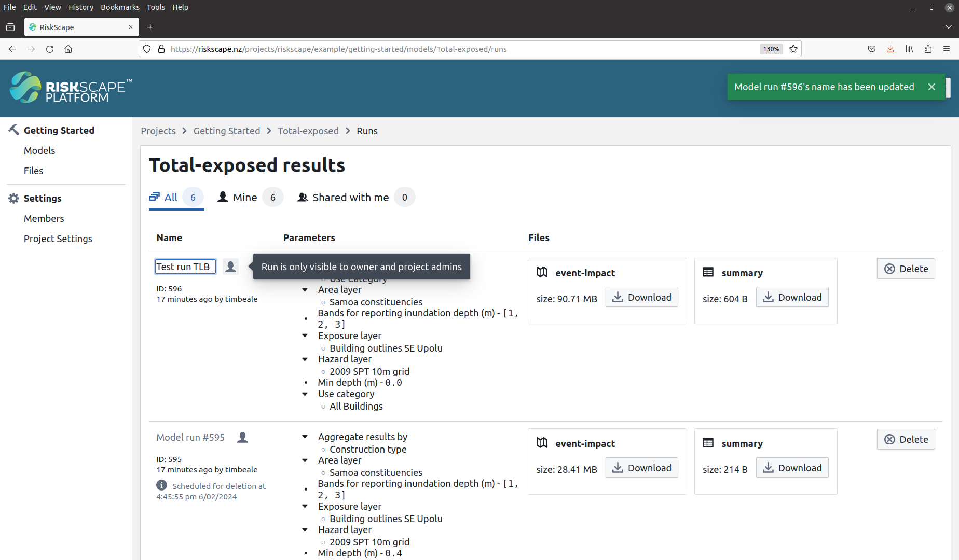Go to Getting Started in the breadcrumb
The width and height of the screenshot is (959, 560).
click(x=227, y=131)
